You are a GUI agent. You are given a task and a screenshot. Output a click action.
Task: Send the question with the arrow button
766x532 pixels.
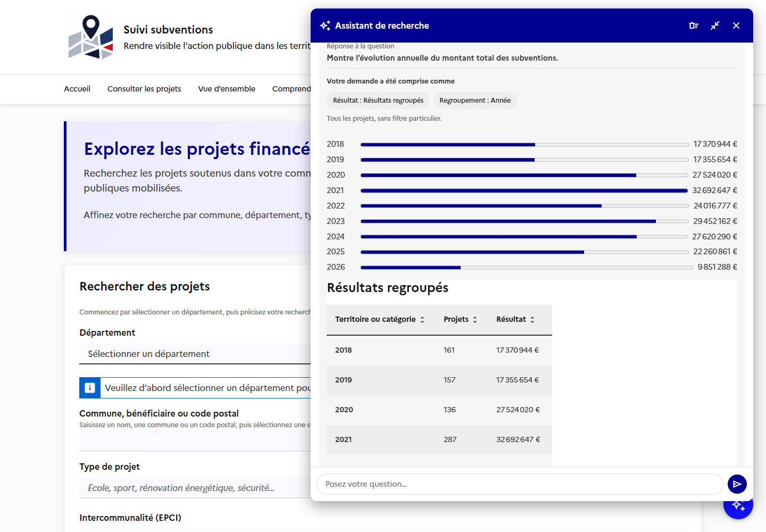coord(737,484)
